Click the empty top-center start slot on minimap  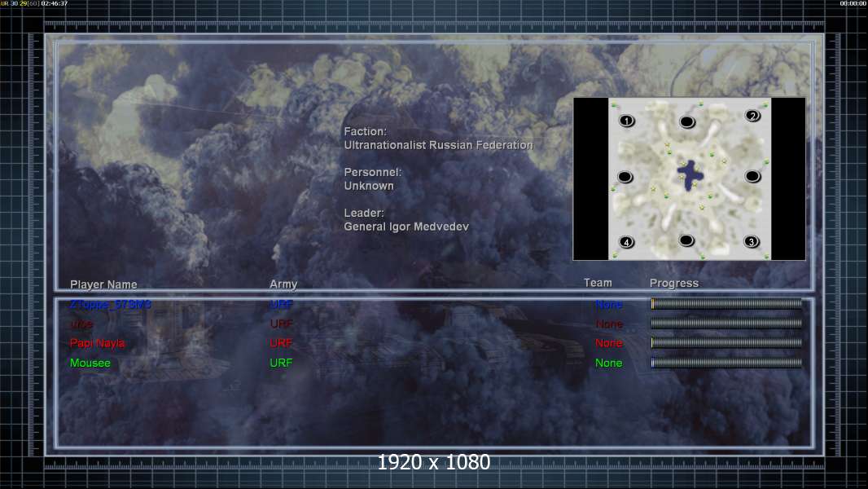click(687, 121)
